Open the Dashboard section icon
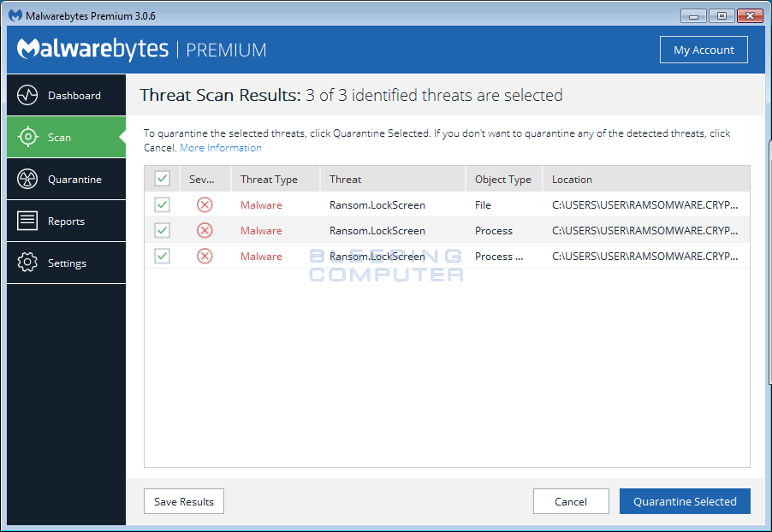The height and width of the screenshot is (532, 772). (29, 95)
